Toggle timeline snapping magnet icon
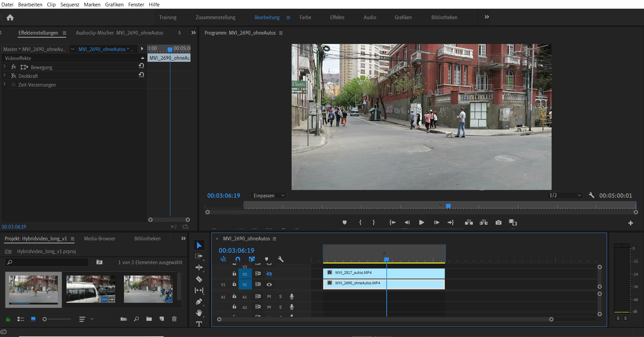This screenshot has height=337, width=644. [x=238, y=259]
